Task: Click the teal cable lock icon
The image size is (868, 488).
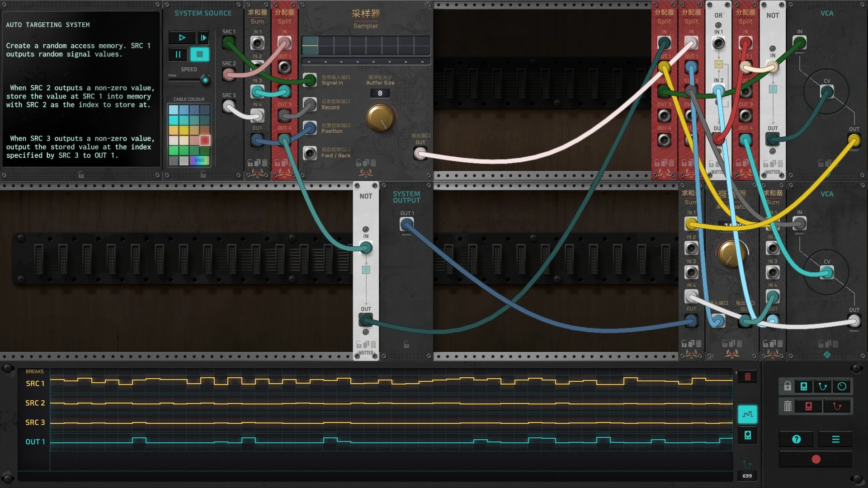Action: coord(823,386)
